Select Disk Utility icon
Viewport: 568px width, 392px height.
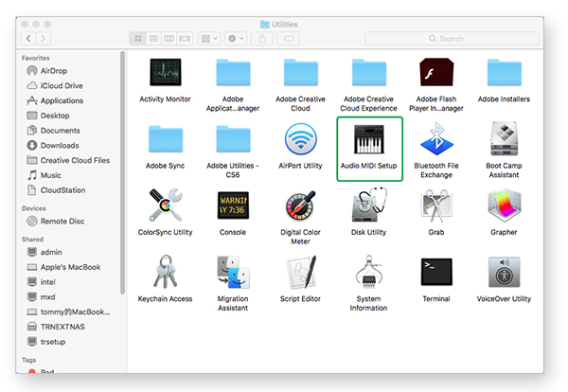point(369,205)
